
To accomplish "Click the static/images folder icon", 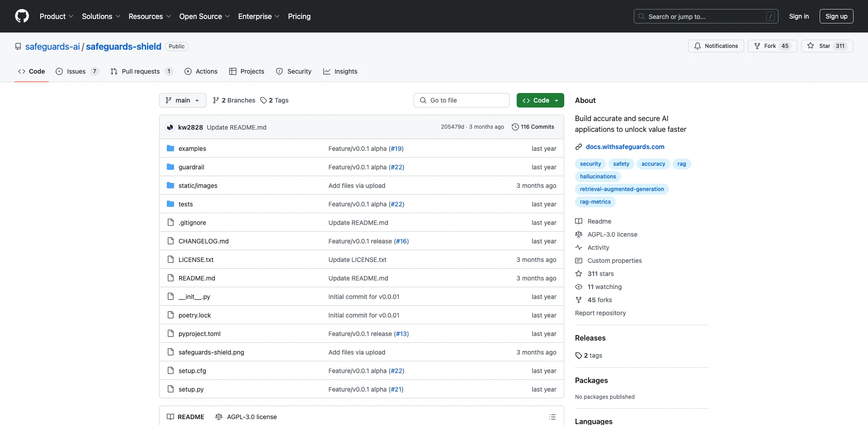I will pyautogui.click(x=170, y=186).
